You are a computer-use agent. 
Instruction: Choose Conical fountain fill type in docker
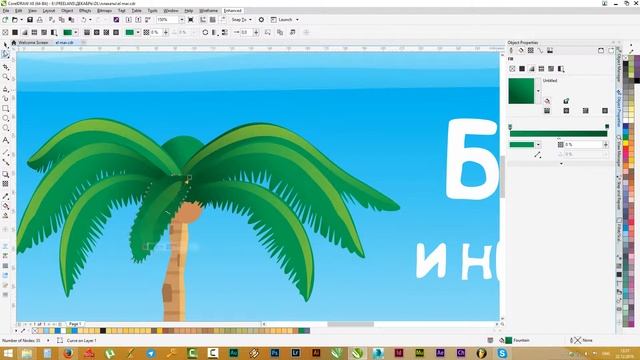[x=585, y=111]
